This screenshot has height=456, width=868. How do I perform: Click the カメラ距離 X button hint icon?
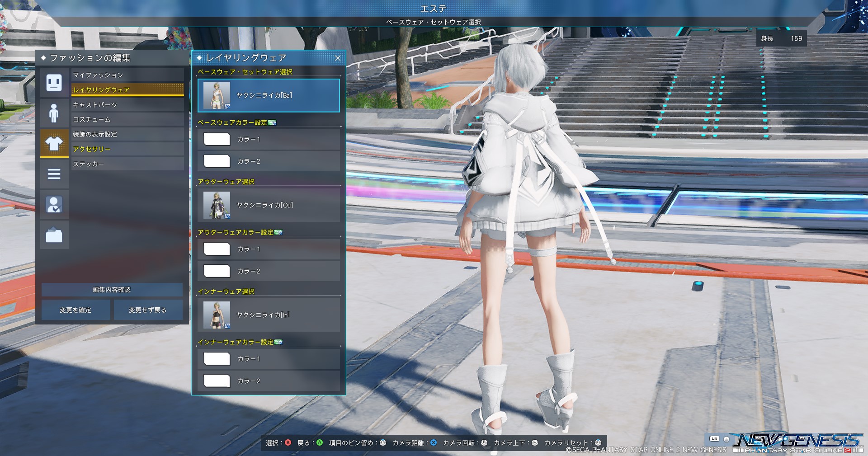point(434,443)
